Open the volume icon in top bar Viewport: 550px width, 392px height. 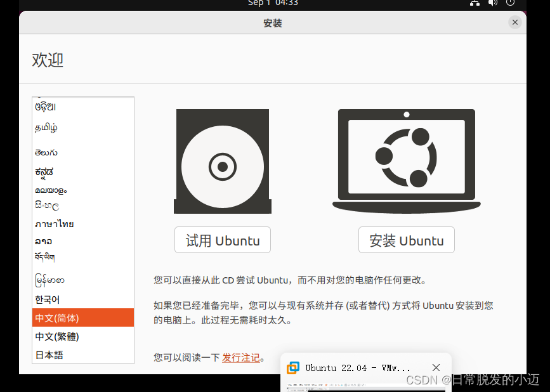(492, 3)
